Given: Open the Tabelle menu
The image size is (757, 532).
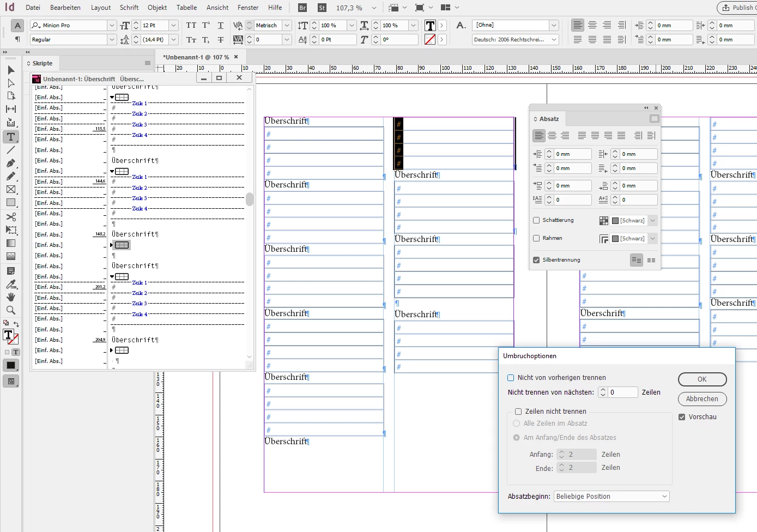Looking at the screenshot, I should [x=187, y=8].
